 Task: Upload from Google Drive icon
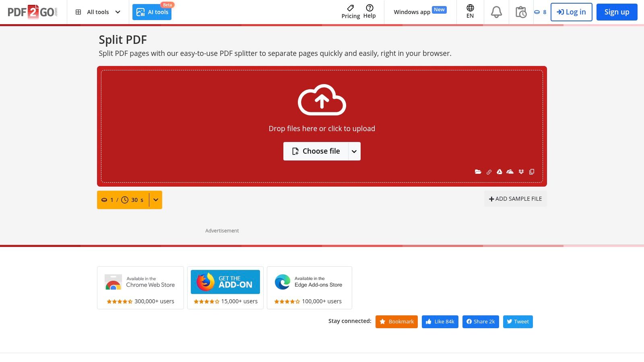pyautogui.click(x=499, y=172)
